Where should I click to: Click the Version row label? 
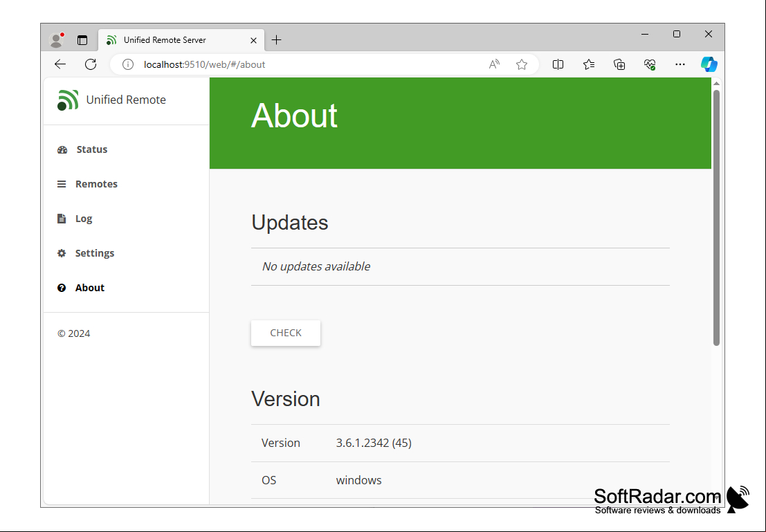click(281, 443)
